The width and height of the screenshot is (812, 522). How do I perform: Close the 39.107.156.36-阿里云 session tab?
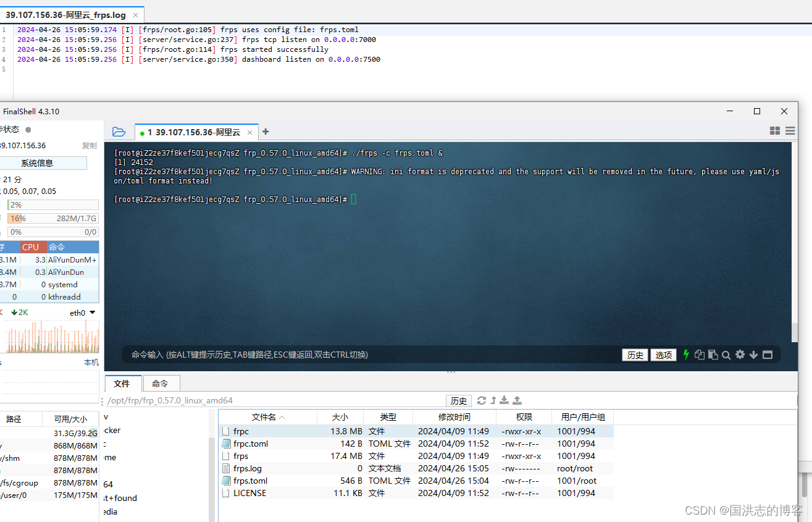250,132
